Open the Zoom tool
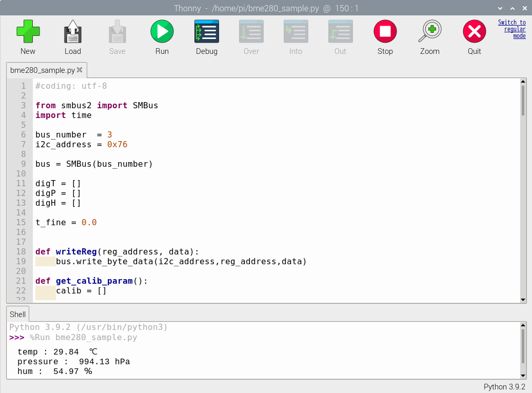Image resolution: width=532 pixels, height=393 pixels. (x=429, y=31)
